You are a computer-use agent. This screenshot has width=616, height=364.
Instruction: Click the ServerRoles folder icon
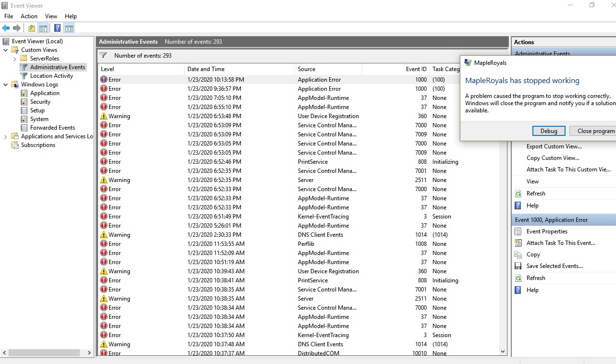pos(24,59)
